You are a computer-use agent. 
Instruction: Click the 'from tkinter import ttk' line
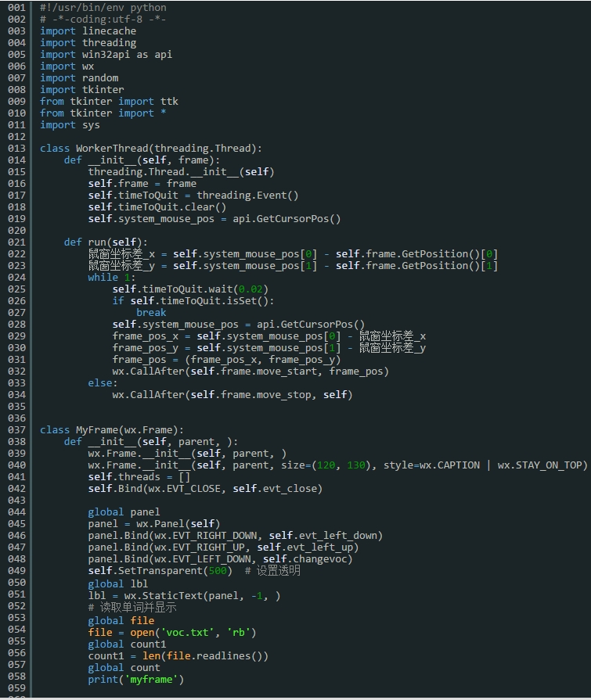[x=109, y=102]
